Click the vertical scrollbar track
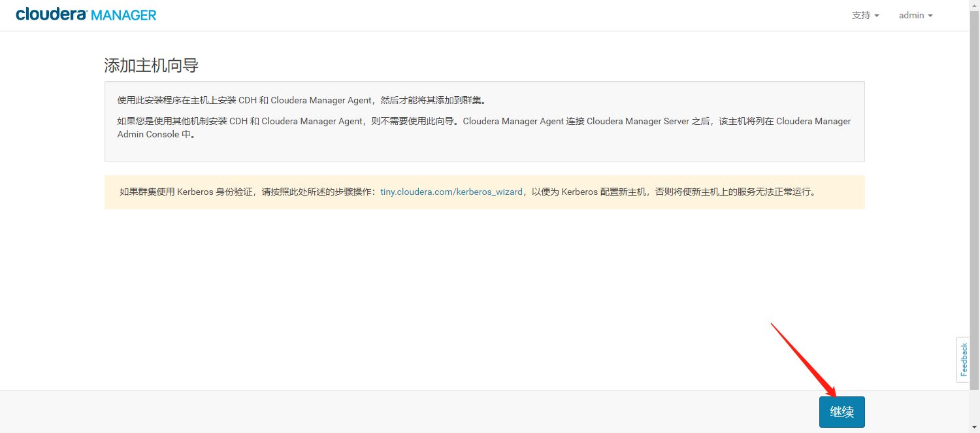The image size is (980, 433). tap(974, 216)
